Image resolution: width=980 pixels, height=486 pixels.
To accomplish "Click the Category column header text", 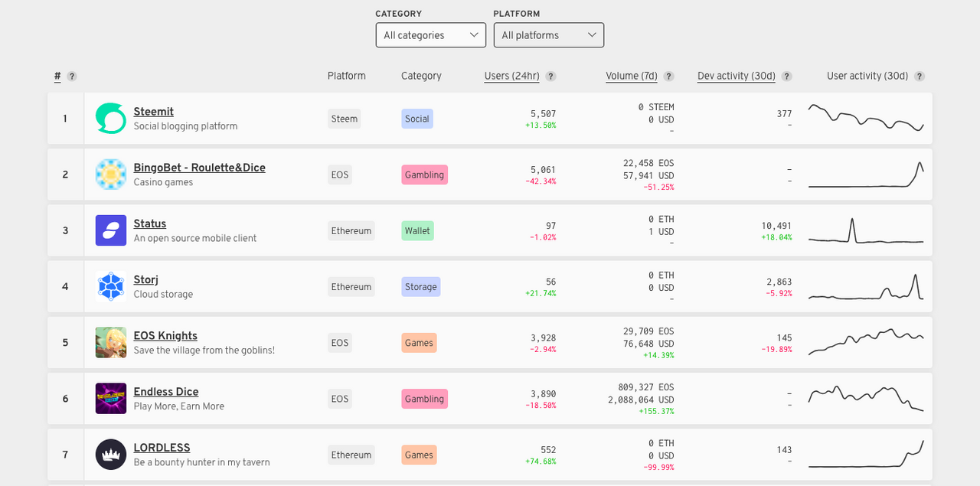I will click(x=421, y=77).
